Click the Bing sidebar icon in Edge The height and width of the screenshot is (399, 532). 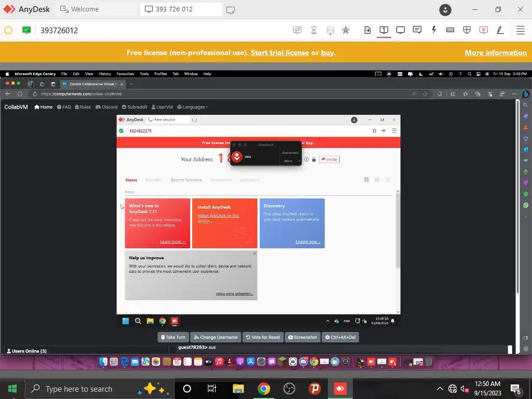[526, 94]
